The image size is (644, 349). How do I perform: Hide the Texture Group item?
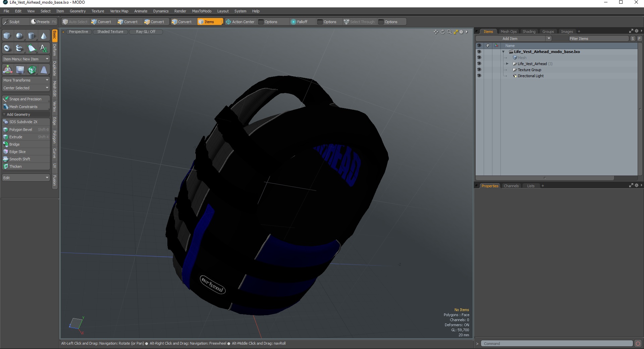click(479, 70)
